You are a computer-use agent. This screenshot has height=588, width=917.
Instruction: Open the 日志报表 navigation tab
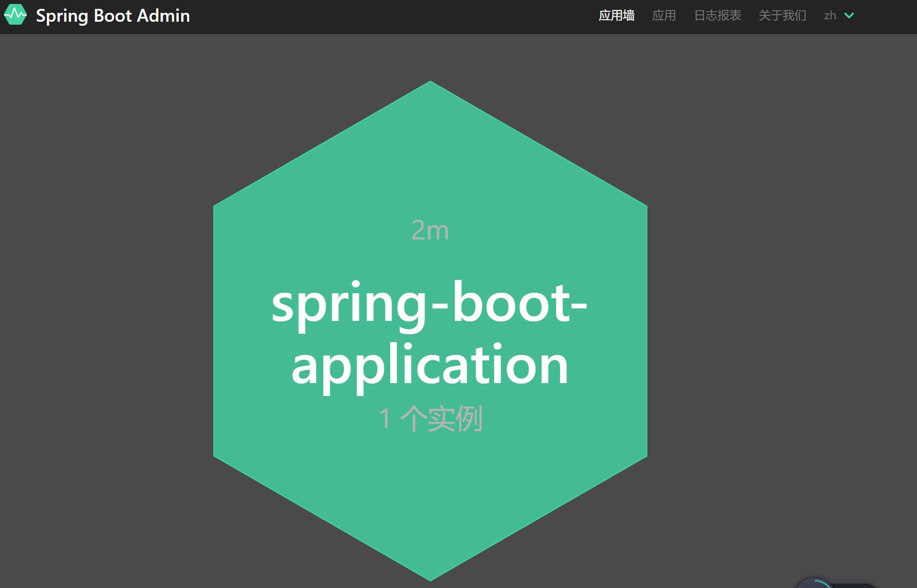tap(718, 16)
